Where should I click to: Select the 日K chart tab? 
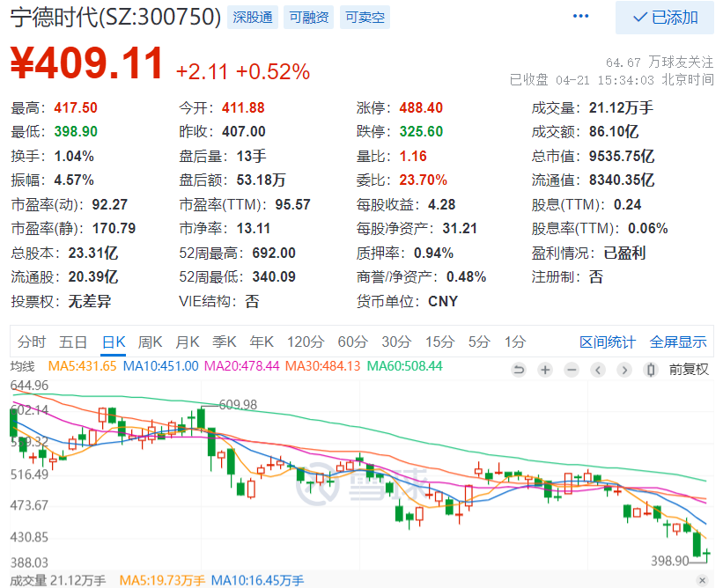pyautogui.click(x=114, y=342)
